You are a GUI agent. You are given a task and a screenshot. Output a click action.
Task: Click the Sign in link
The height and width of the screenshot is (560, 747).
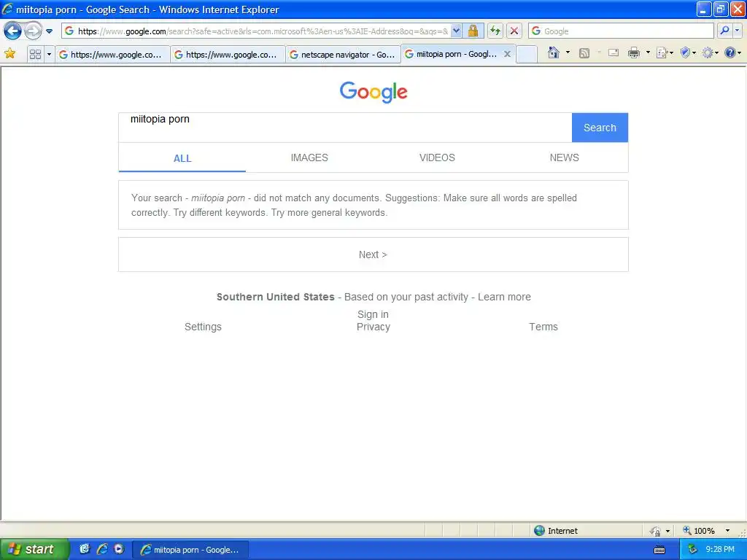(x=373, y=314)
